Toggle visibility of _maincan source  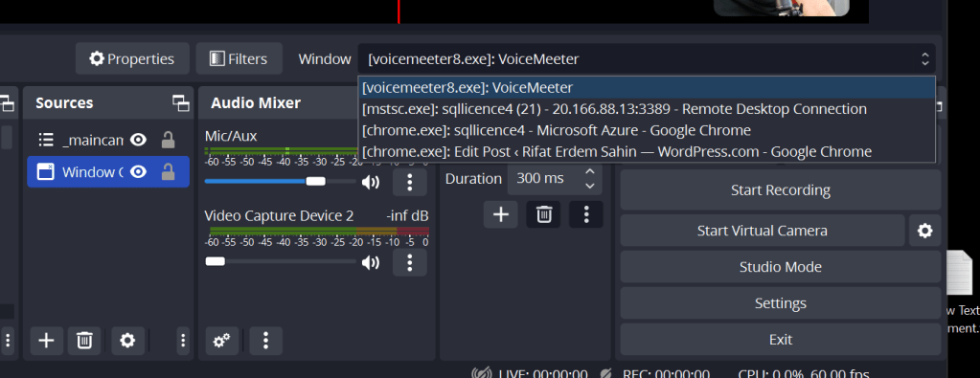click(138, 140)
